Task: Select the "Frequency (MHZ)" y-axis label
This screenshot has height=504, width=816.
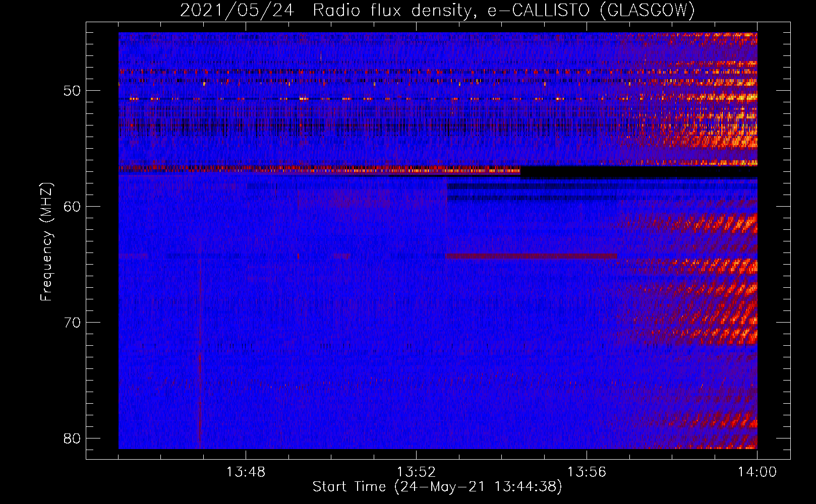Action: tap(46, 241)
